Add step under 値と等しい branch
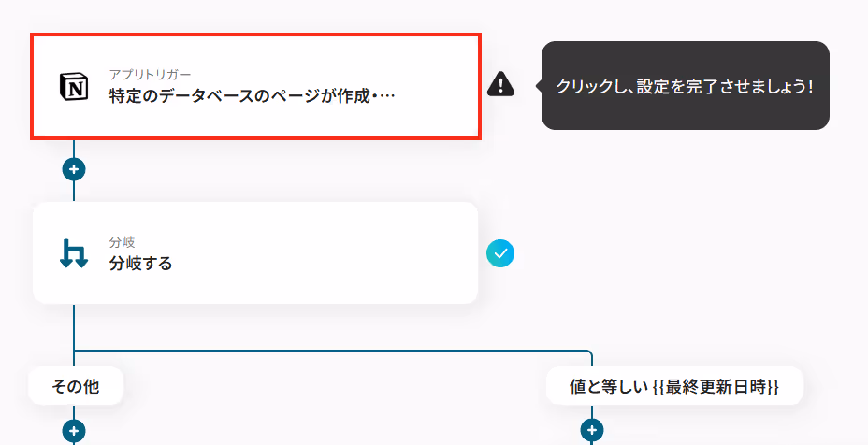The image size is (868, 445). click(x=592, y=429)
